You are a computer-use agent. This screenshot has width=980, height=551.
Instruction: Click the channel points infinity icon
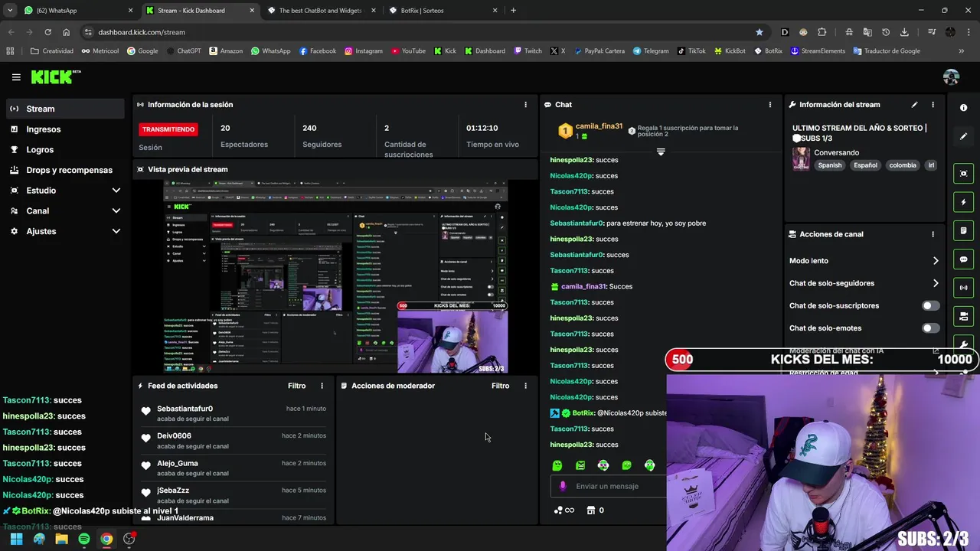[x=563, y=510]
